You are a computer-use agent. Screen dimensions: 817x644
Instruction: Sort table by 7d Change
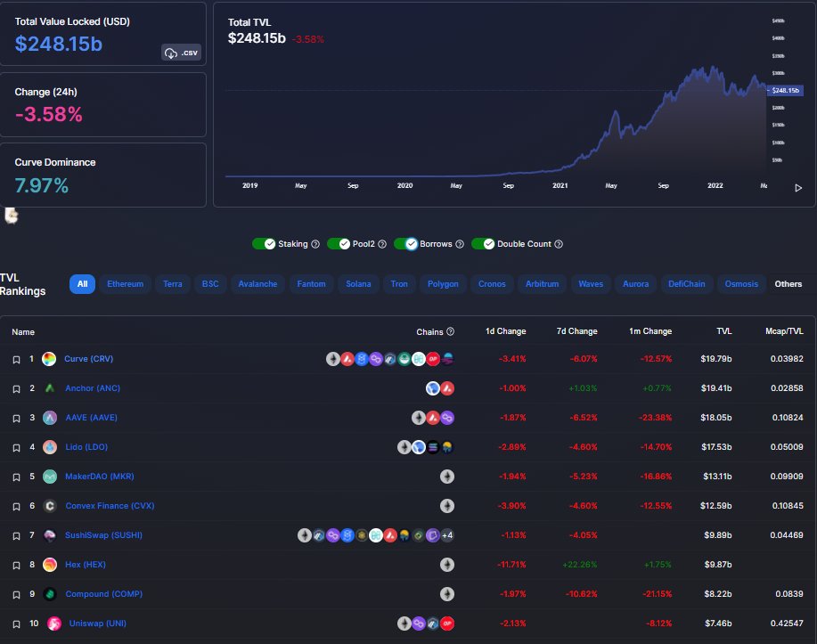576,331
